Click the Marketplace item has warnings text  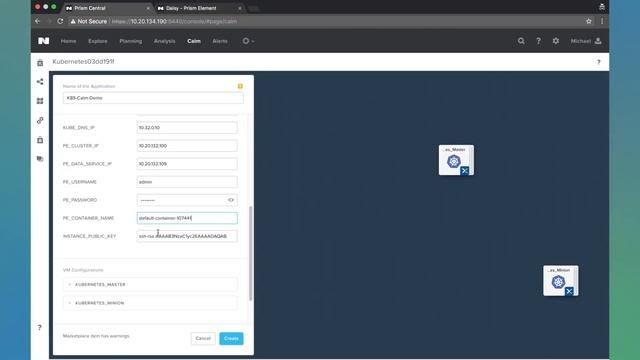[96, 336]
